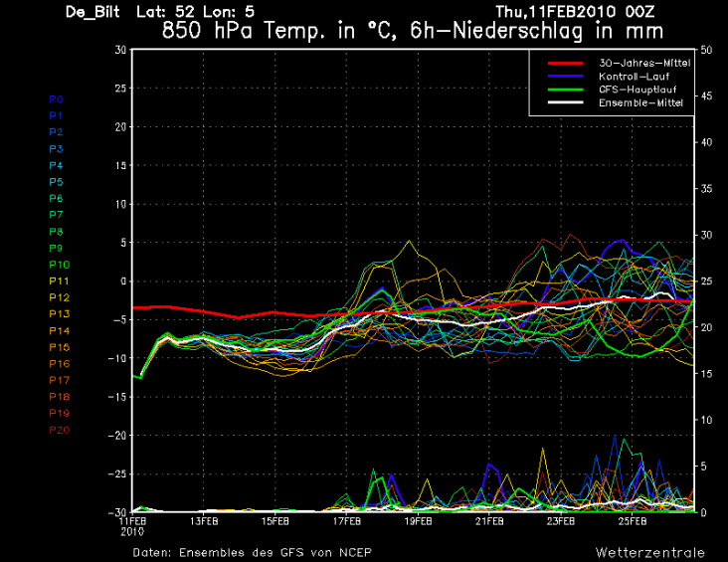The height and width of the screenshot is (562, 728).
Task: Click the 13FEB x-axis label
Action: [204, 521]
